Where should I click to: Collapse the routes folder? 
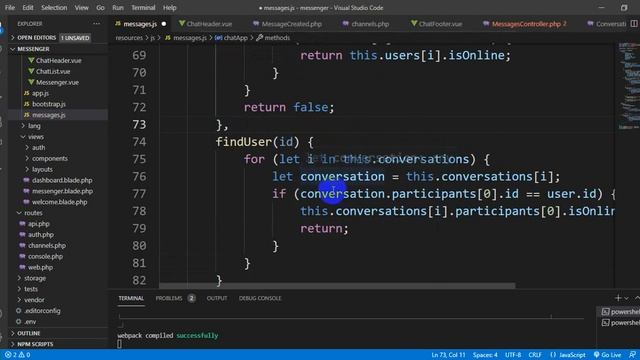[x=33, y=213]
